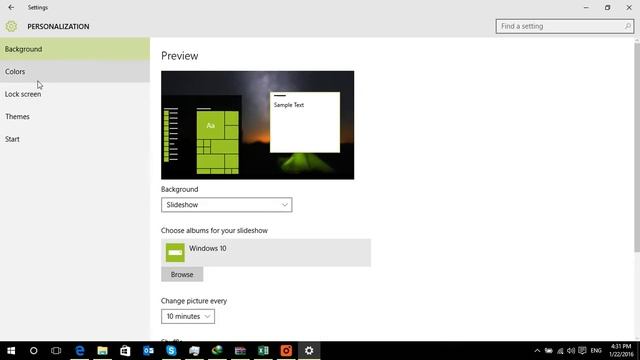
Task: Click the Preview heading text
Action: point(180,56)
